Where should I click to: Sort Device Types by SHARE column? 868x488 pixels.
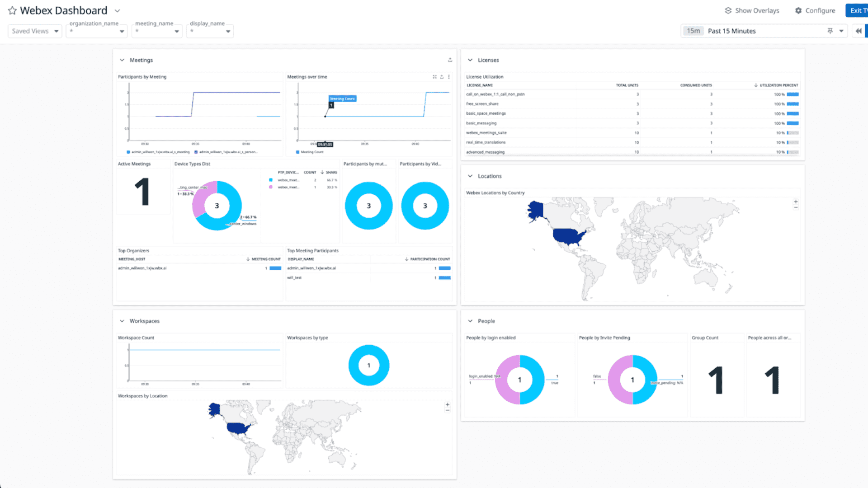point(329,173)
